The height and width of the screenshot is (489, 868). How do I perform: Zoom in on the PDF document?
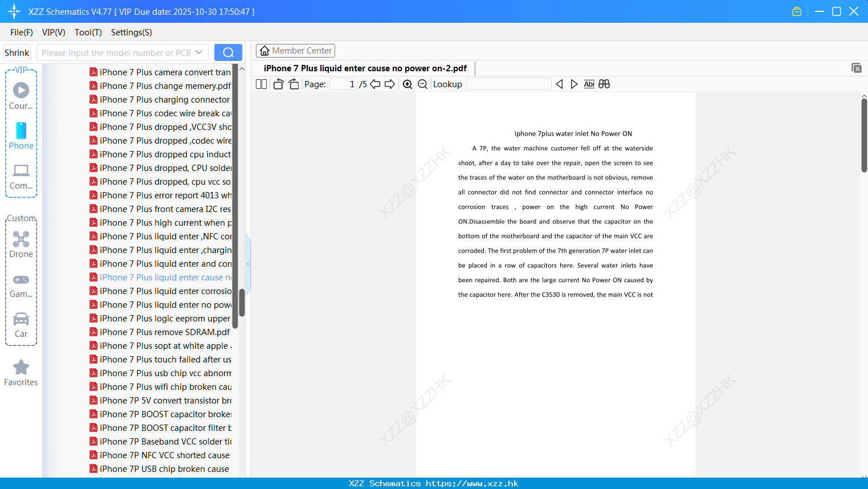407,84
